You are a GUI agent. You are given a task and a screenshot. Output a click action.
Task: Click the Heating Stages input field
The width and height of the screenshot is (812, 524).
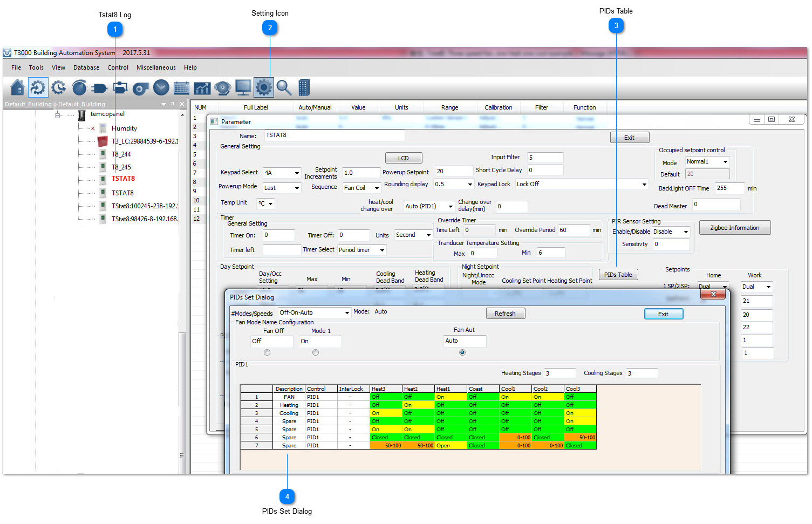[560, 373]
